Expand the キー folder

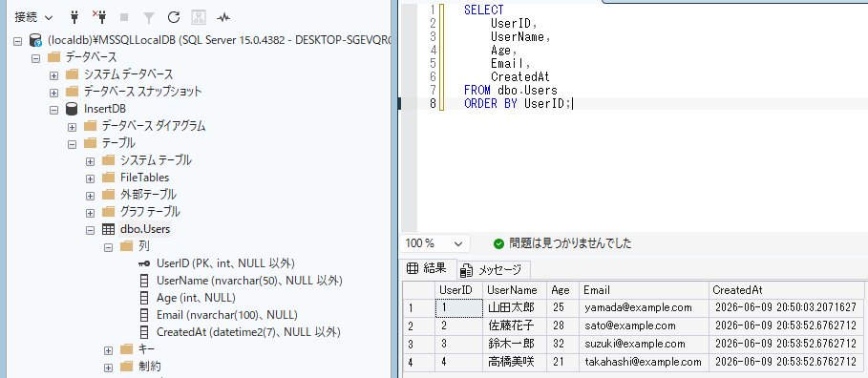[x=109, y=349]
